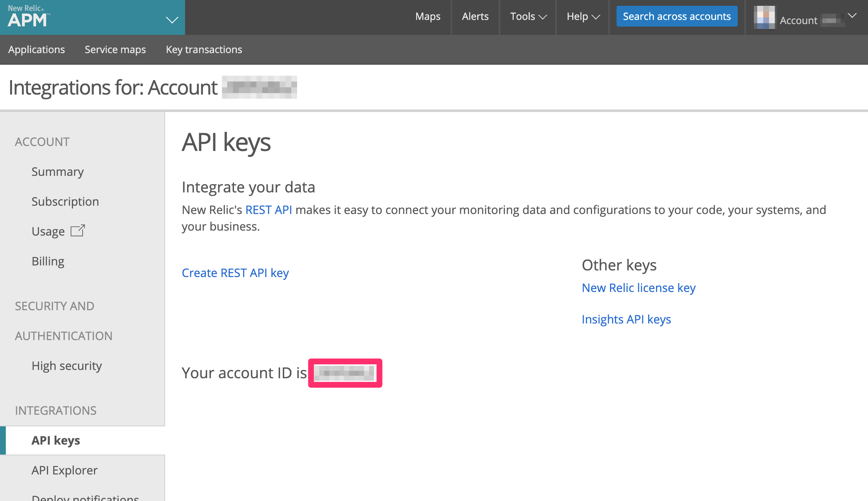Click the Search across accounts button icon

click(x=676, y=16)
